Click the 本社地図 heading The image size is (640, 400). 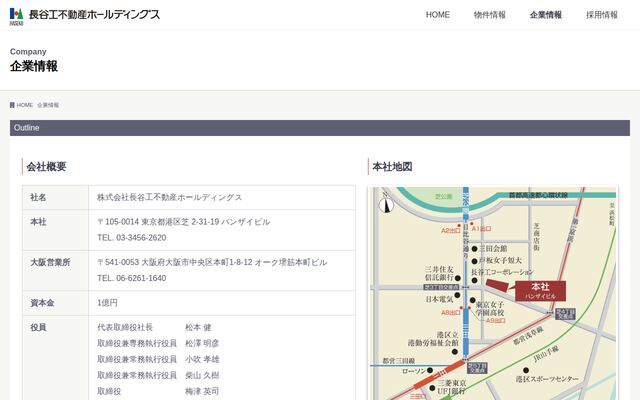tap(392, 167)
